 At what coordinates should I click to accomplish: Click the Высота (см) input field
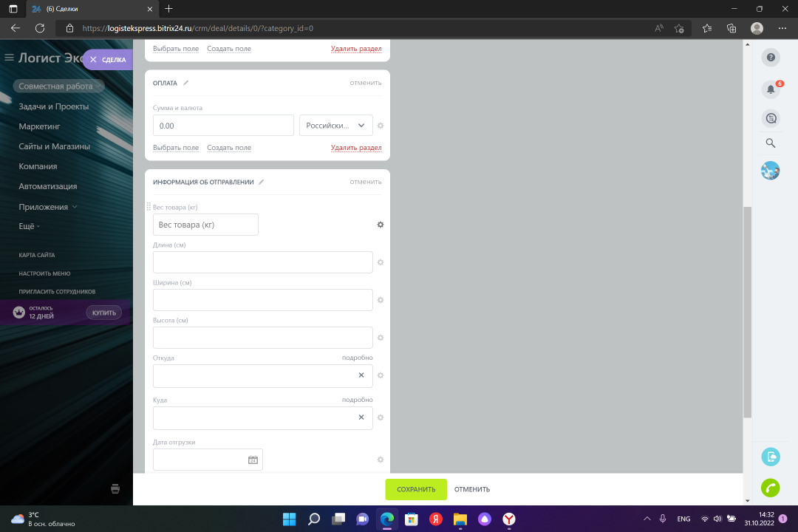262,338
